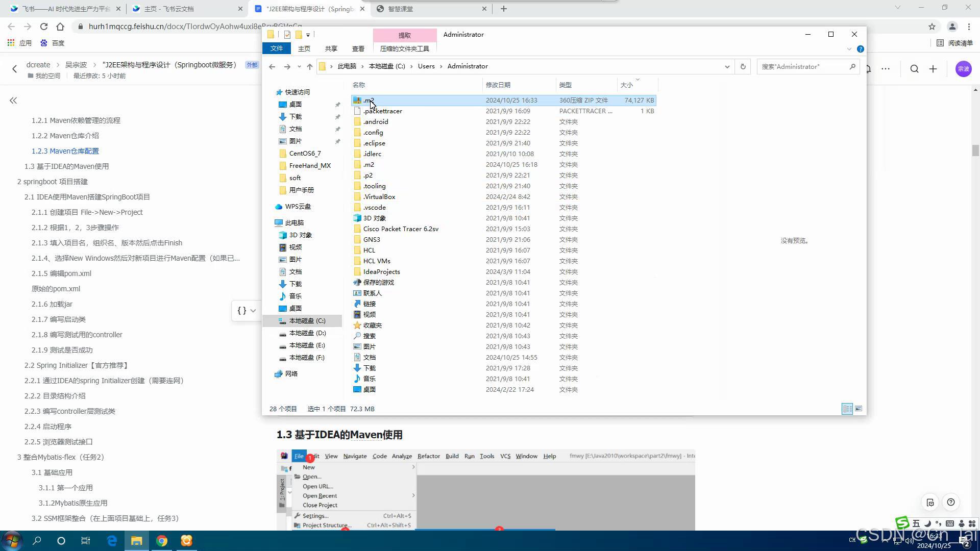This screenshot has width=980, height=551.
Task: Select the .m2 folder dated 16:18
Action: pos(369,165)
